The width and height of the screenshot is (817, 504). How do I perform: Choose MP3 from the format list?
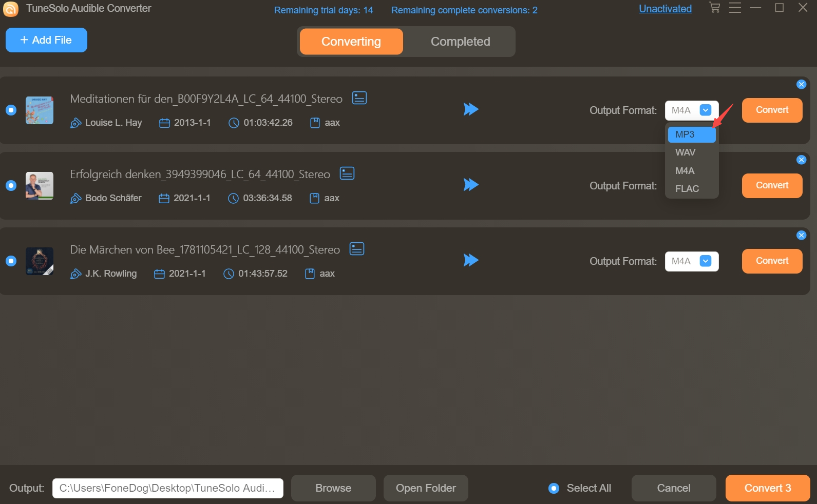point(691,134)
